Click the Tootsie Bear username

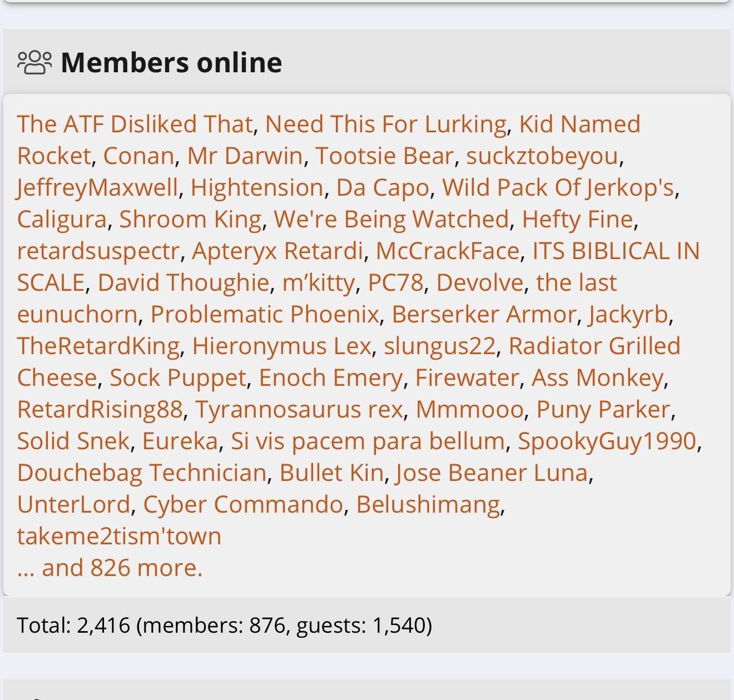pyautogui.click(x=385, y=156)
